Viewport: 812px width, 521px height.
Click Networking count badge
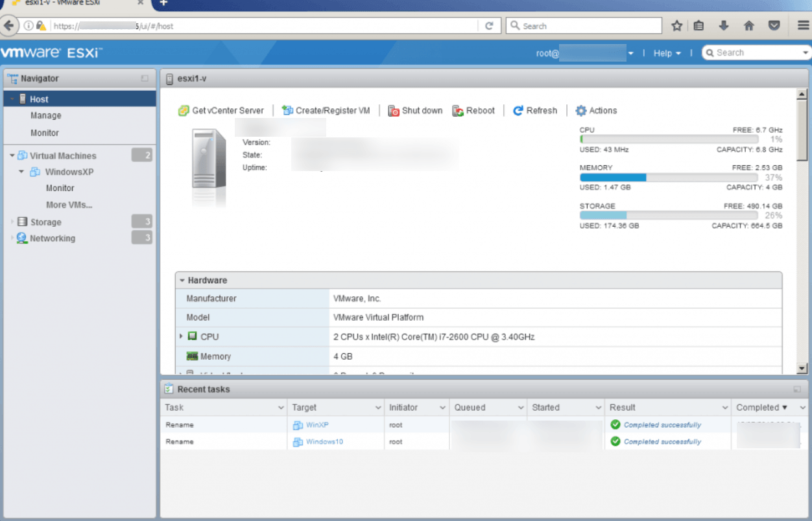click(x=142, y=238)
